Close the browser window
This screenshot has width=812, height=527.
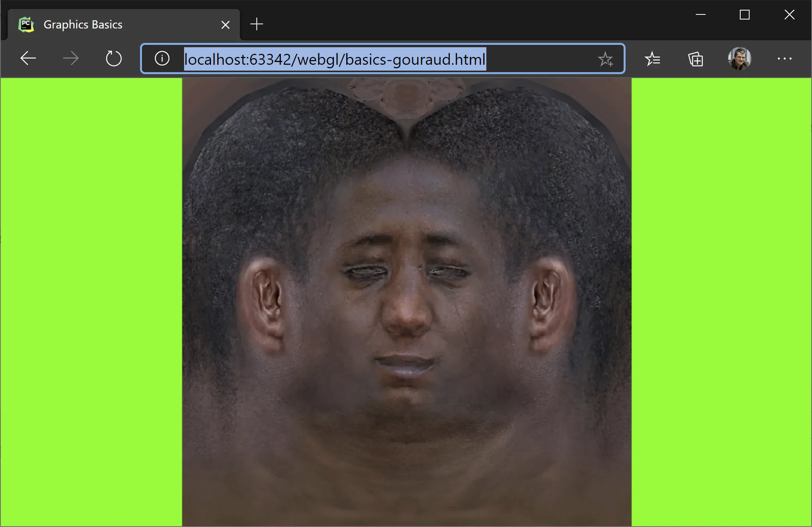point(789,15)
